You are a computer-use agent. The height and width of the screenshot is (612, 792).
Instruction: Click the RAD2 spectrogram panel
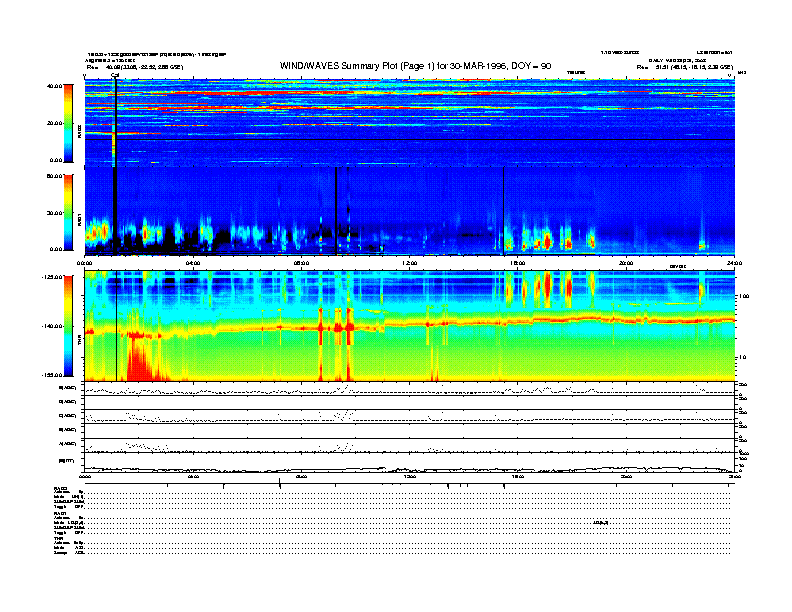pos(410,123)
